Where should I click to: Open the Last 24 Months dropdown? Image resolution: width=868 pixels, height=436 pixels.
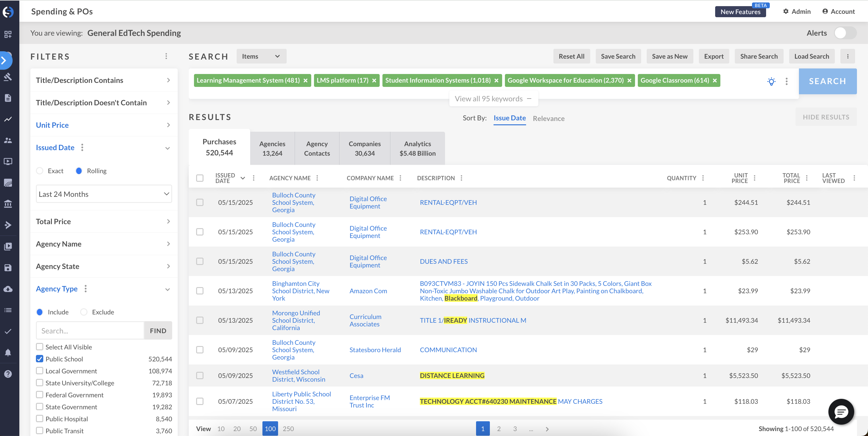[x=104, y=194]
